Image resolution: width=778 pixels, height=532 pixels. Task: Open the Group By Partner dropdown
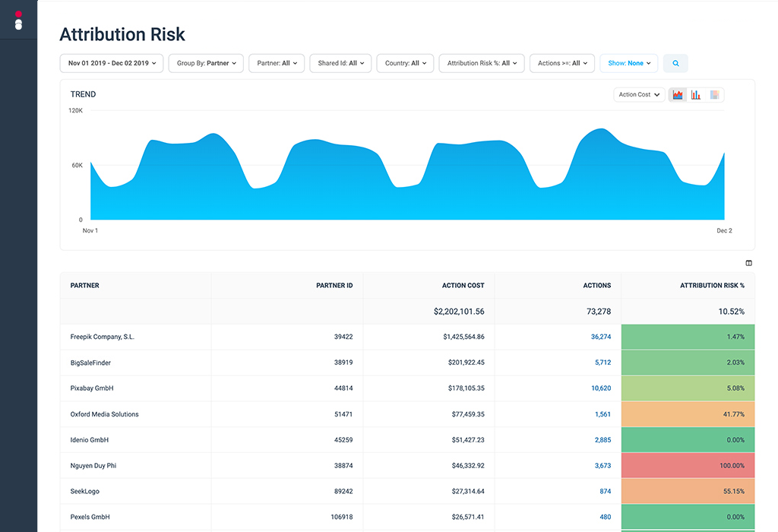tap(206, 63)
